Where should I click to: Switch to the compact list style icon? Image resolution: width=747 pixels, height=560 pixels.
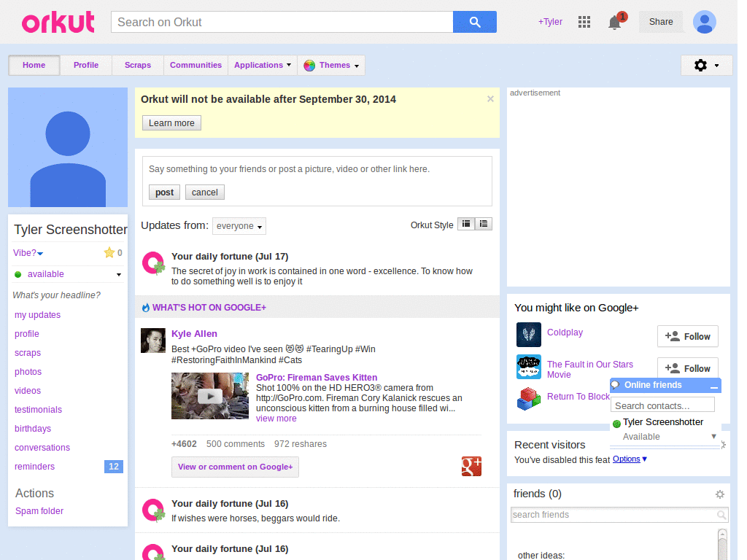pos(466,224)
